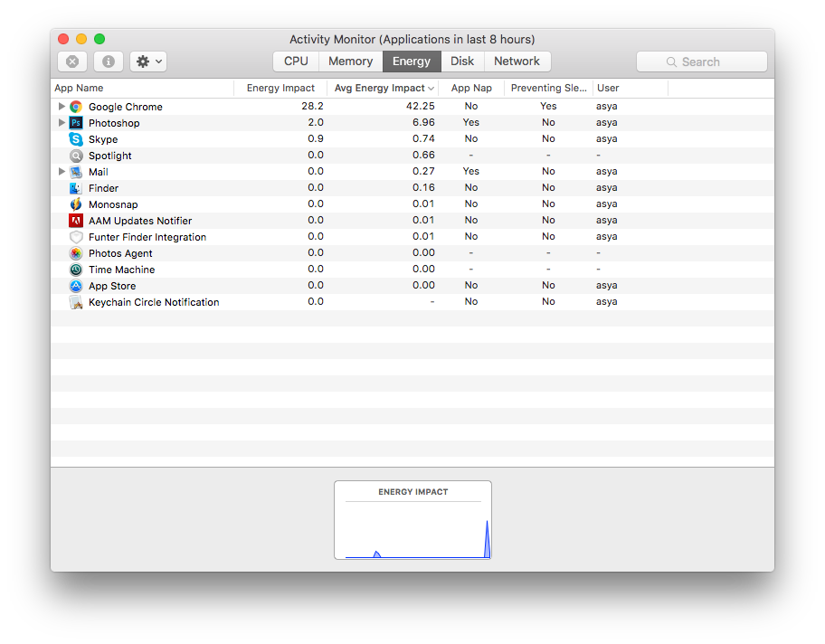This screenshot has width=825, height=644.
Task: Select the App Store row name
Action: pos(112,286)
